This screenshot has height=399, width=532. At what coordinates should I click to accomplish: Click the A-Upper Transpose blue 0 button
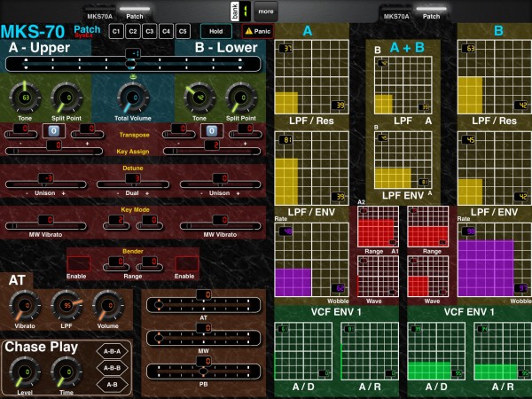pos(53,130)
